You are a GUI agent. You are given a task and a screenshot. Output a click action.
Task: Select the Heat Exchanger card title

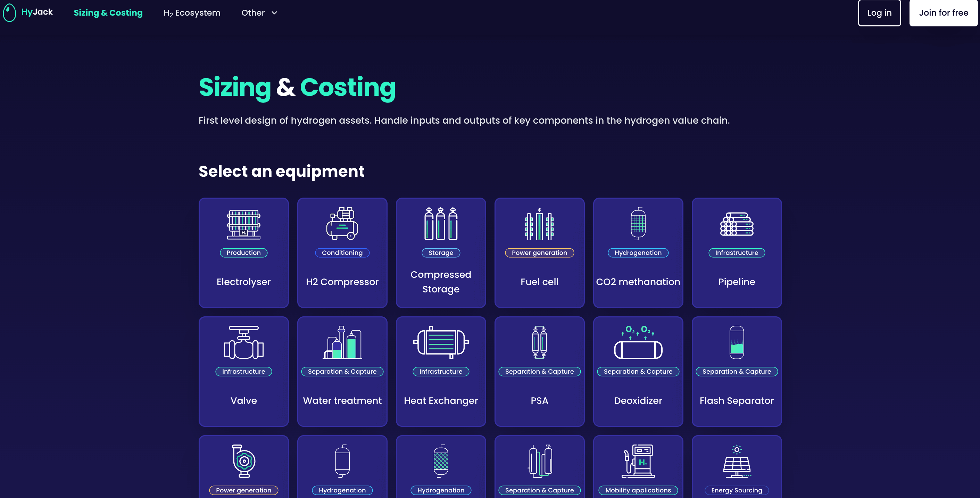441,401
